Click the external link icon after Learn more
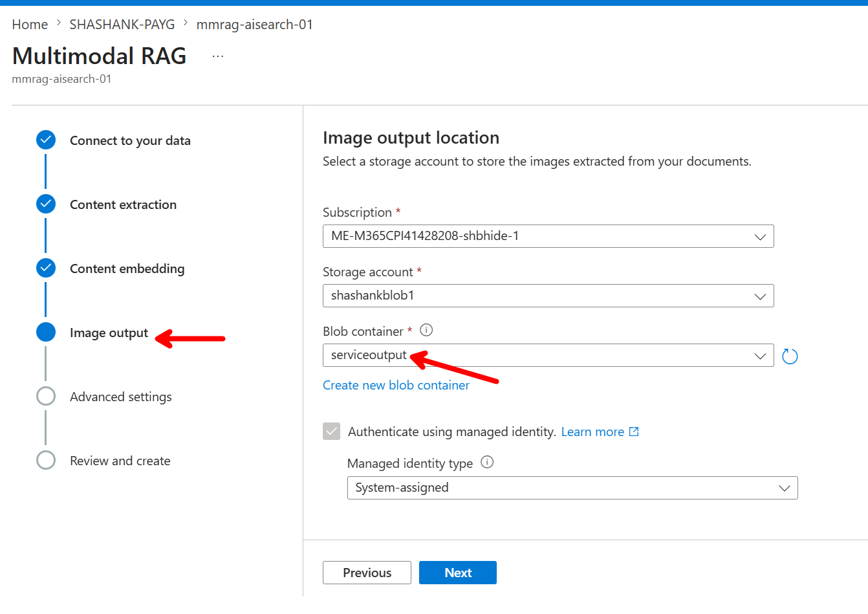The width and height of the screenshot is (868, 614). pos(634,432)
